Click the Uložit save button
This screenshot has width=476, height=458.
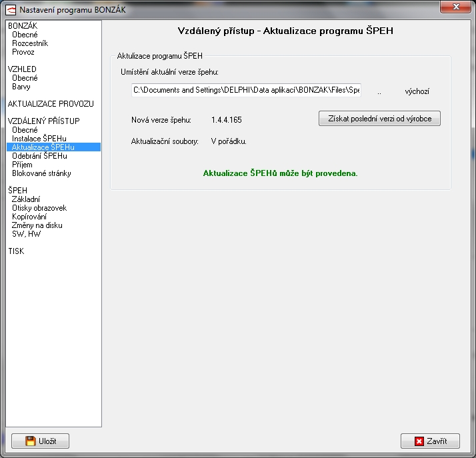point(41,441)
